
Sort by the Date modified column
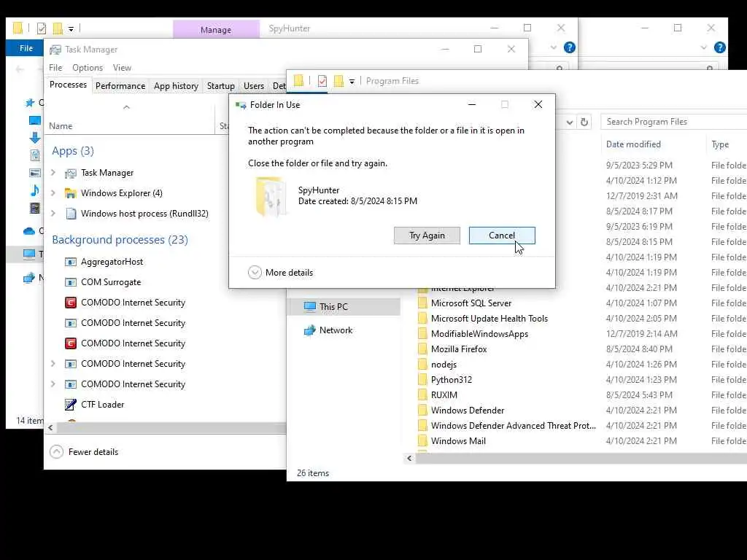pos(633,144)
